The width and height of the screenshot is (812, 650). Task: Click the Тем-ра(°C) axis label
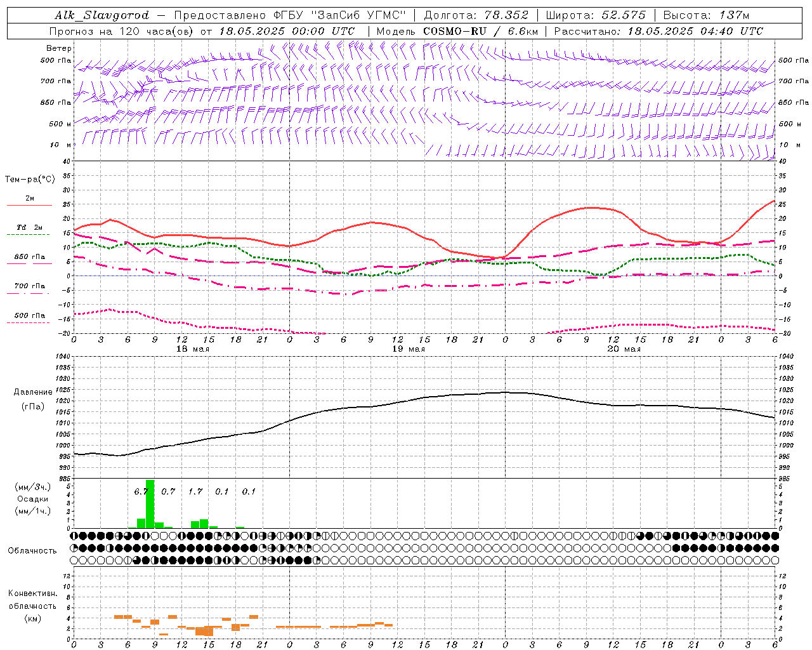[30, 180]
